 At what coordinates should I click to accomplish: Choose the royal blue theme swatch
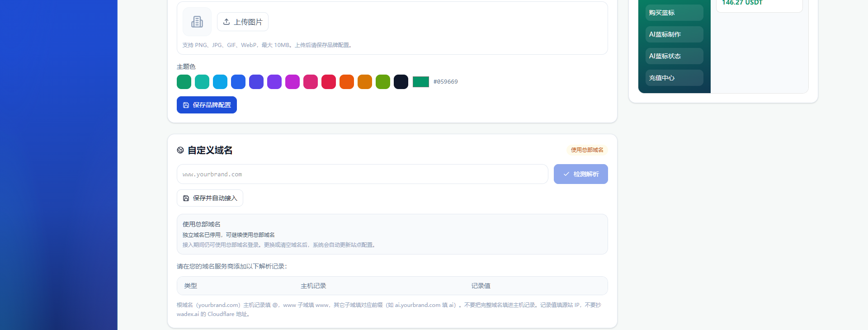[x=238, y=82]
